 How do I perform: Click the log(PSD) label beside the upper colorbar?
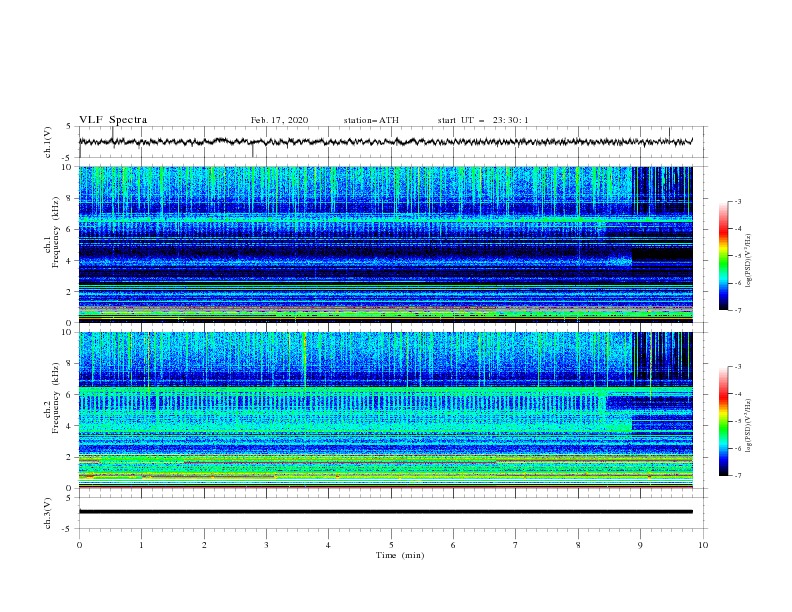(x=748, y=261)
